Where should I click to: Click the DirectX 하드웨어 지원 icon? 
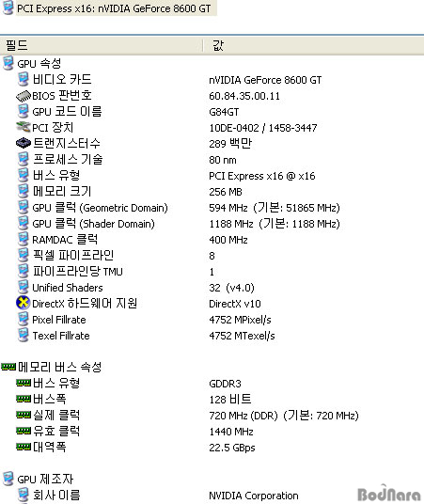pyautogui.click(x=24, y=303)
